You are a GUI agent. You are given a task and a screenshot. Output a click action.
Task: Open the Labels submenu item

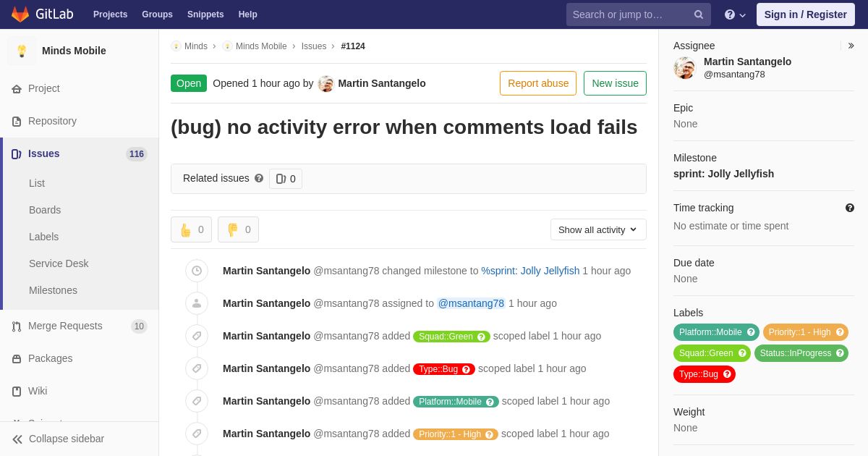tap(43, 237)
